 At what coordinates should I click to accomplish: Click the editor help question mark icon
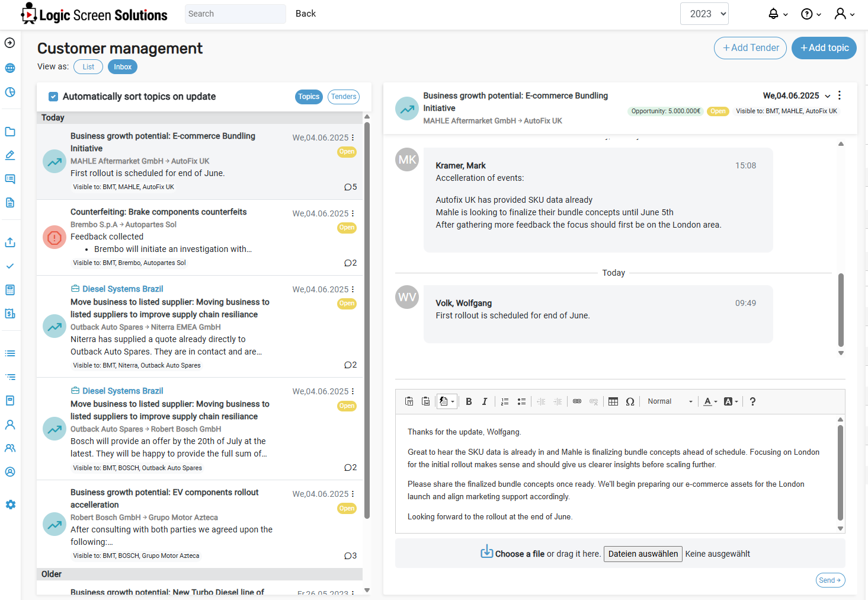coord(752,401)
